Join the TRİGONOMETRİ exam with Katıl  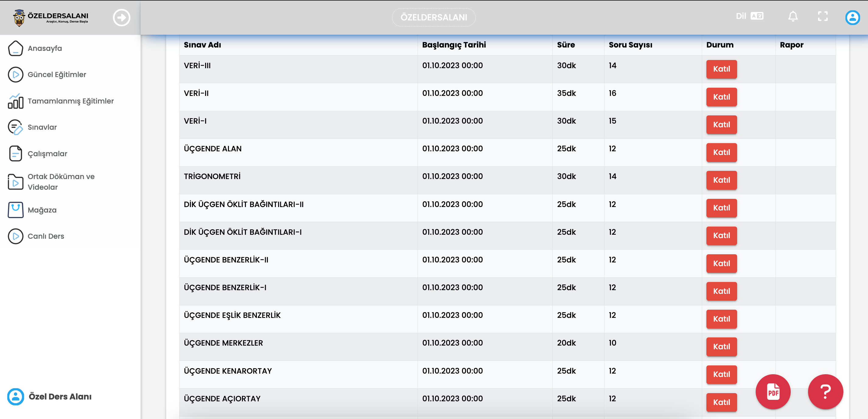tap(721, 180)
